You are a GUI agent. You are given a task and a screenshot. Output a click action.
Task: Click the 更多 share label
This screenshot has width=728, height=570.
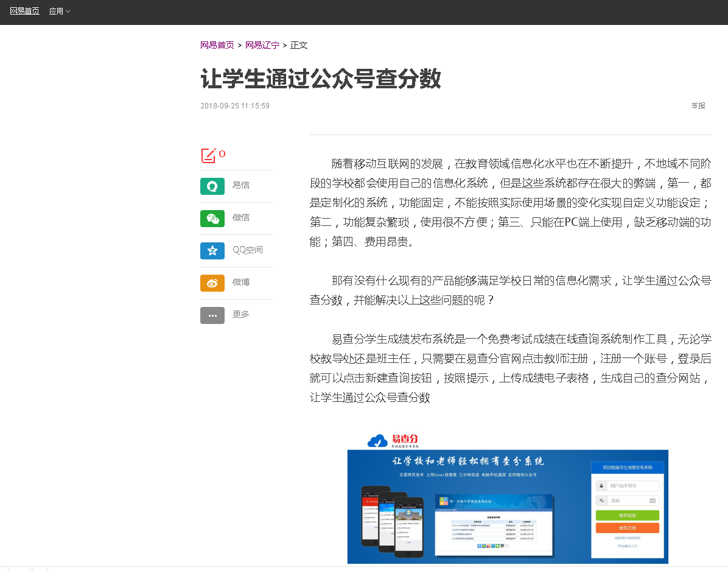(241, 314)
